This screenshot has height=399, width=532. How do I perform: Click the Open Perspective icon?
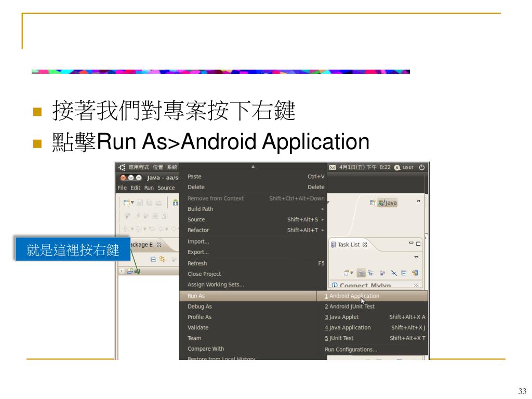click(x=373, y=203)
